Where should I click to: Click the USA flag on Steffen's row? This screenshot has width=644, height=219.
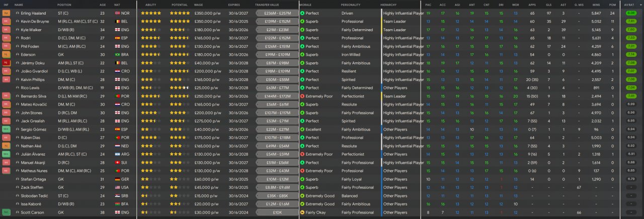(117, 187)
